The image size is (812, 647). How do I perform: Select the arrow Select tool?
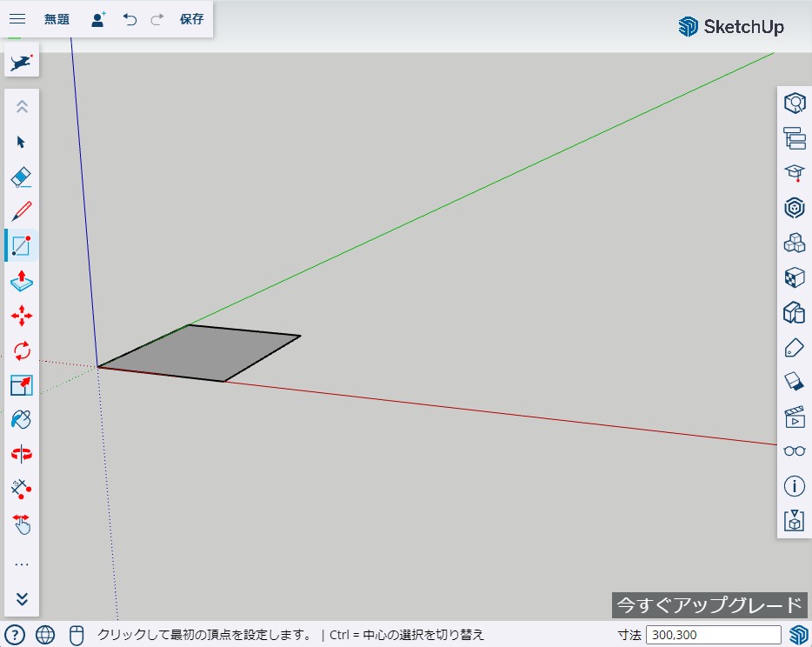point(22,142)
